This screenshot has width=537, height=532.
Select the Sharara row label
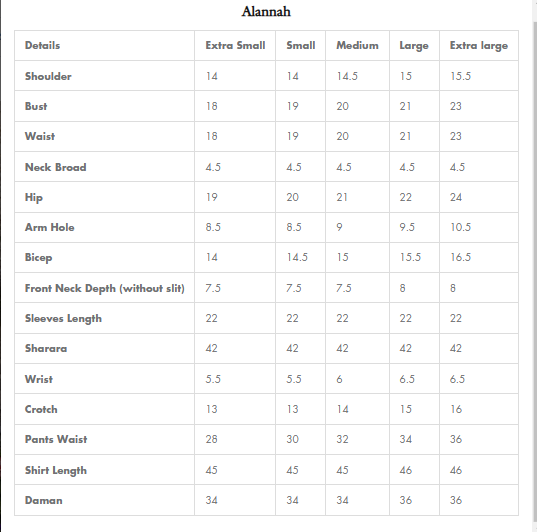(46, 348)
